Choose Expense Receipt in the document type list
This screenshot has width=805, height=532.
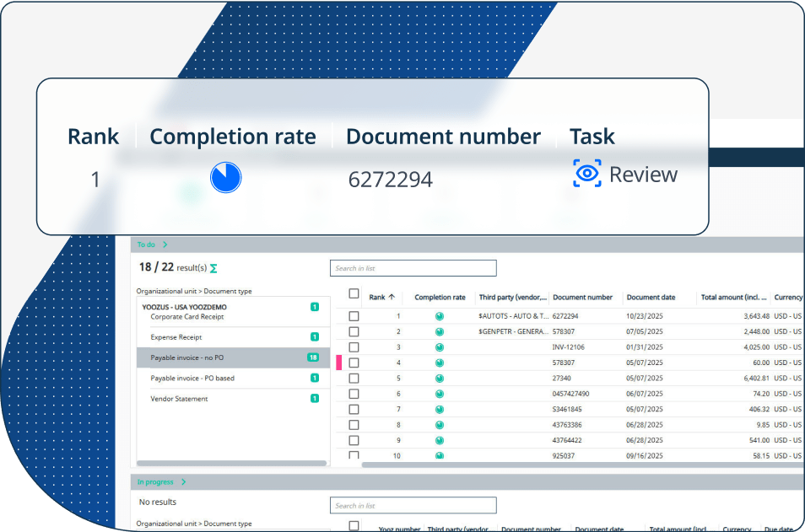pos(176,337)
